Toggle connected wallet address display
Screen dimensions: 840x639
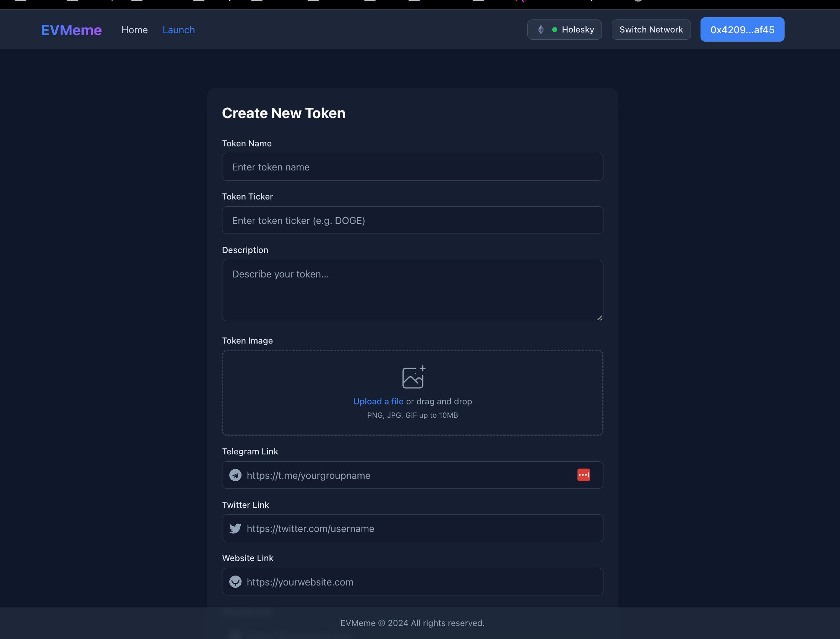743,29
